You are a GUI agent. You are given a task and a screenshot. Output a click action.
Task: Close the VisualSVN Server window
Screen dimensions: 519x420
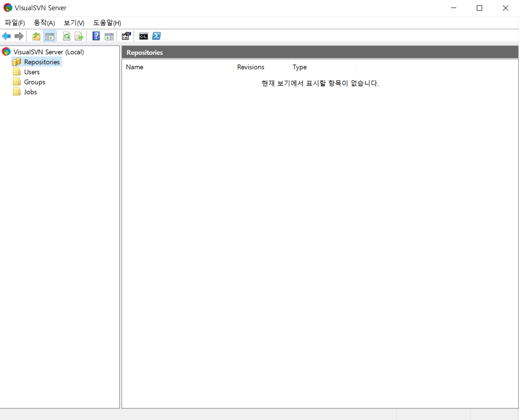505,8
